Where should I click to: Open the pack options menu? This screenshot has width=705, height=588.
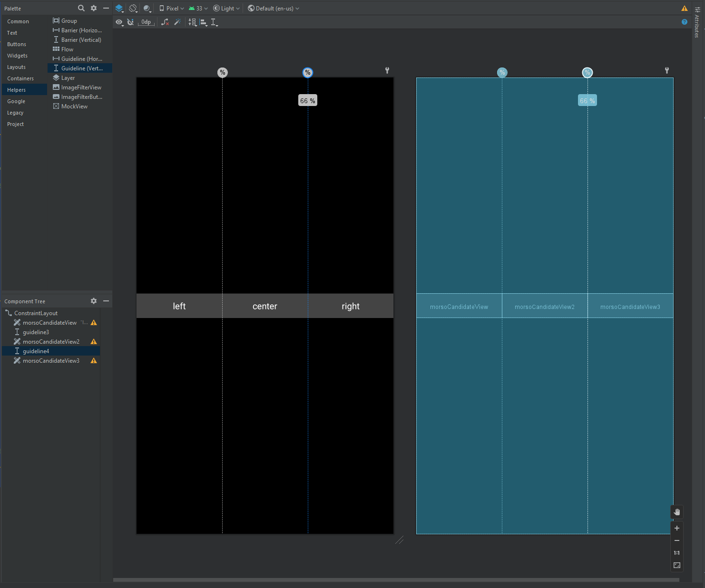pos(193,22)
